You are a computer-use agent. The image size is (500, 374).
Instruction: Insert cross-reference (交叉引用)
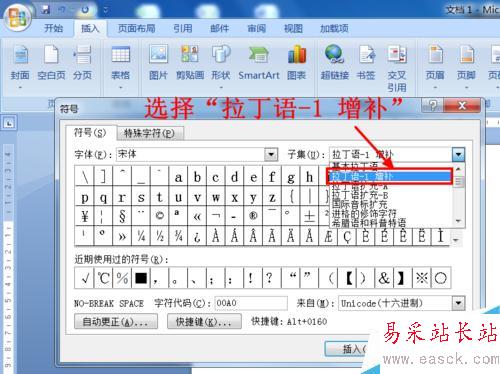397,69
